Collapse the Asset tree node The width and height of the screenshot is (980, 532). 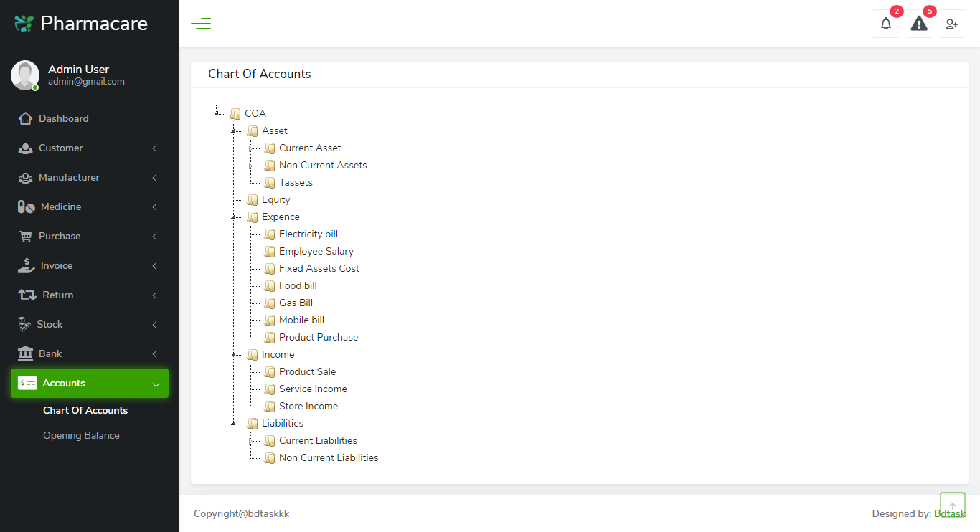point(233,130)
